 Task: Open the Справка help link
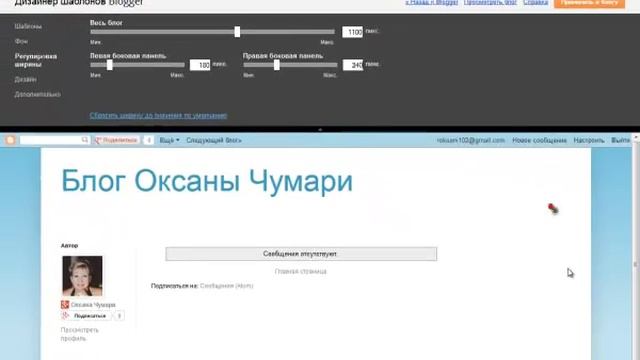pos(536,2)
